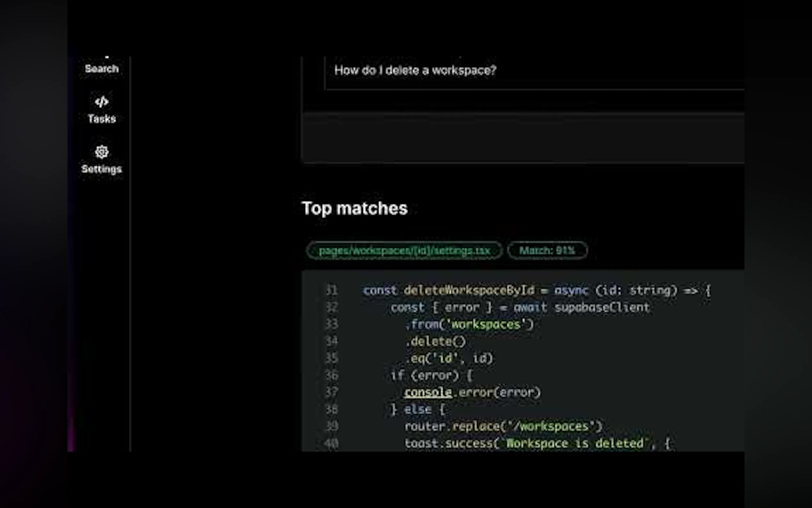812x508 pixels.
Task: Click the .from('workspaces') call
Action: (469, 325)
